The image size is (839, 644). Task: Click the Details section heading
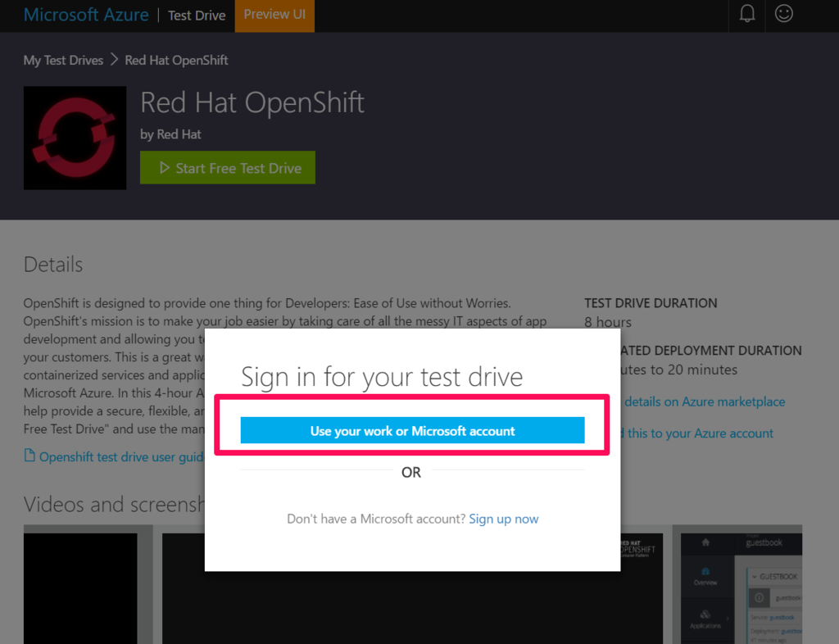pyautogui.click(x=53, y=264)
